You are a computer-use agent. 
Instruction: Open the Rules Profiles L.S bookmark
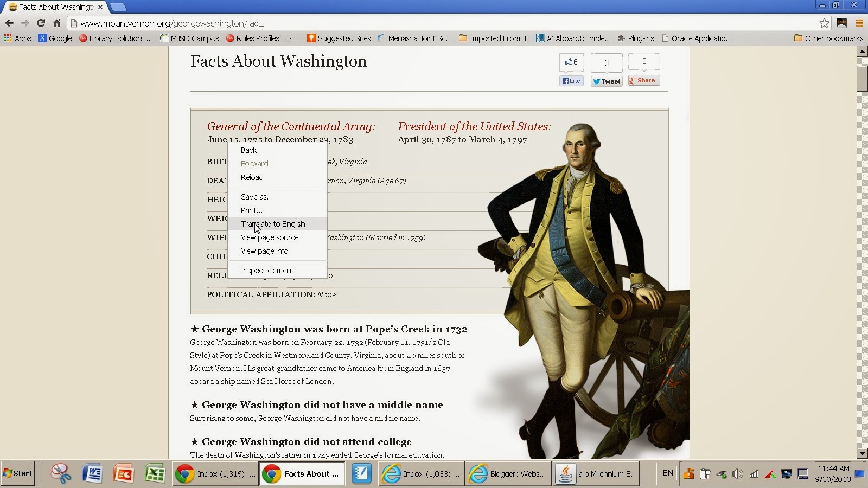[x=263, y=38]
